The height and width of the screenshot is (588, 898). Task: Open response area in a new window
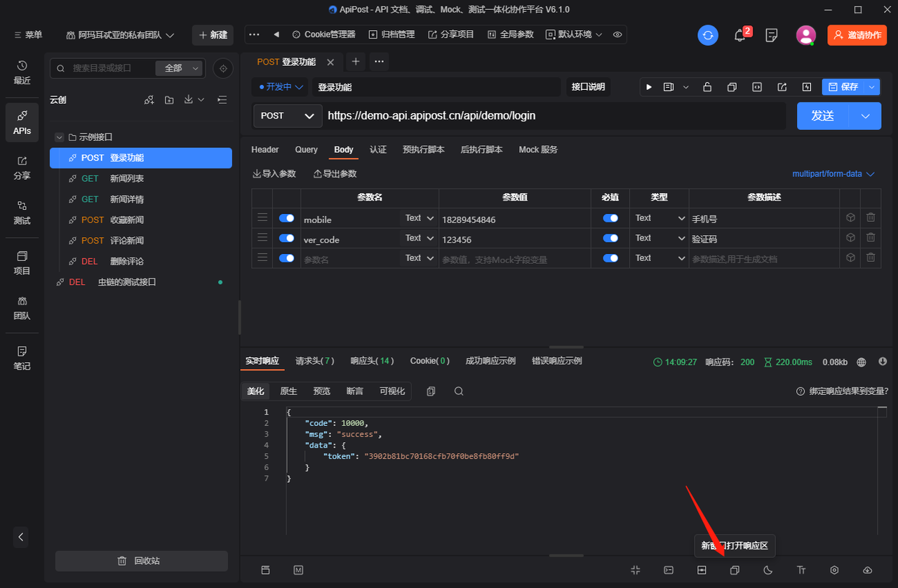pyautogui.click(x=735, y=570)
